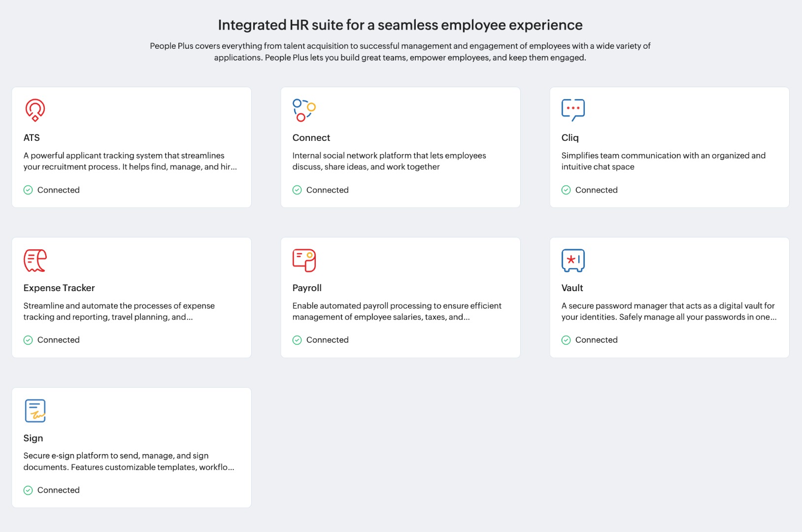This screenshot has width=802, height=532.
Task: Click the Cliq chat icon
Action: pyautogui.click(x=573, y=110)
